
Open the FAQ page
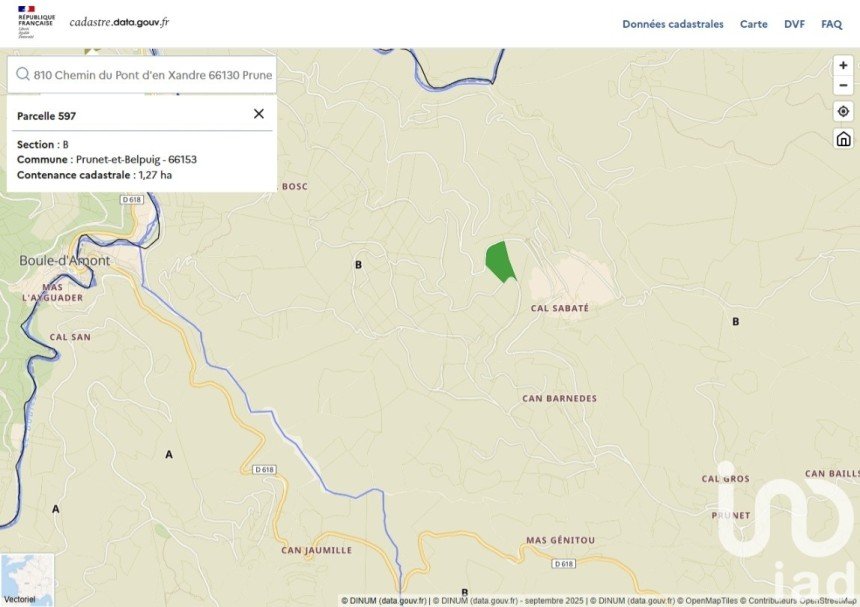tap(831, 24)
